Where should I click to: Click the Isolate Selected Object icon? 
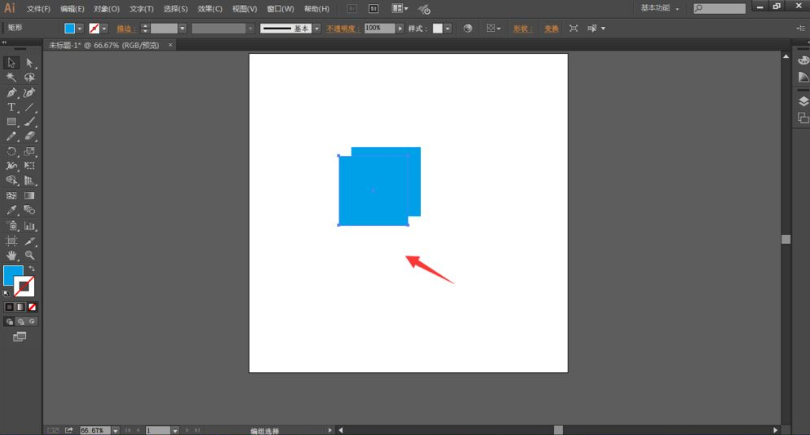(573, 28)
